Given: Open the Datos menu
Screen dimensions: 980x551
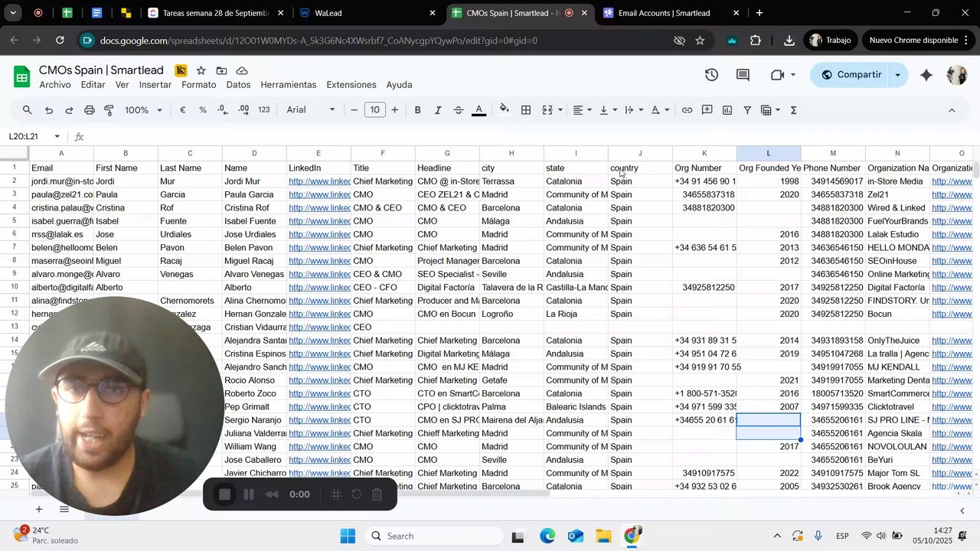Looking at the screenshot, I should pyautogui.click(x=238, y=85).
